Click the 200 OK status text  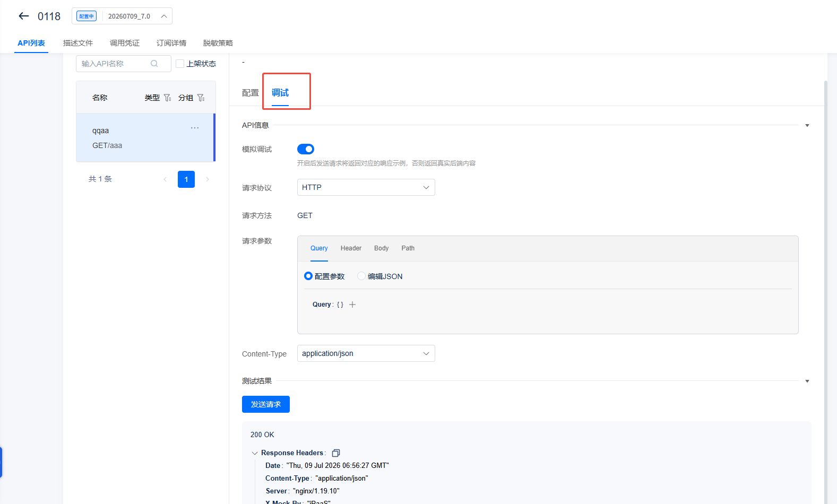click(x=262, y=435)
